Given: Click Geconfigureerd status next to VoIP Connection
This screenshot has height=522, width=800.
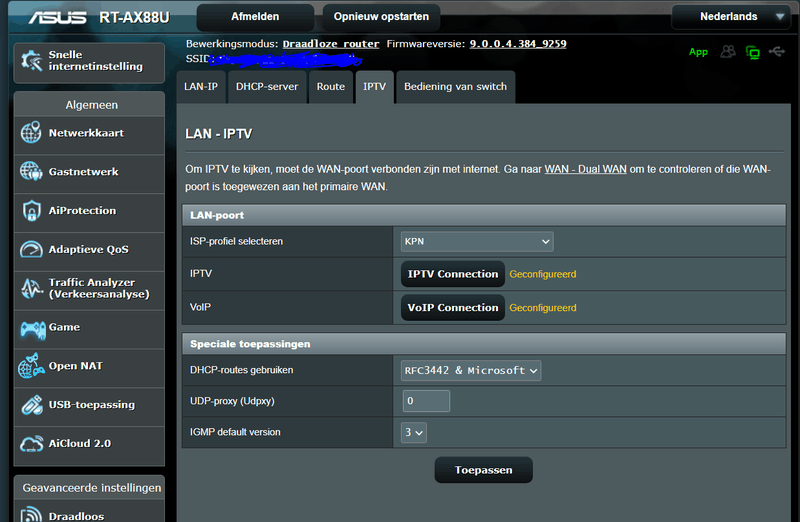Looking at the screenshot, I should [543, 308].
